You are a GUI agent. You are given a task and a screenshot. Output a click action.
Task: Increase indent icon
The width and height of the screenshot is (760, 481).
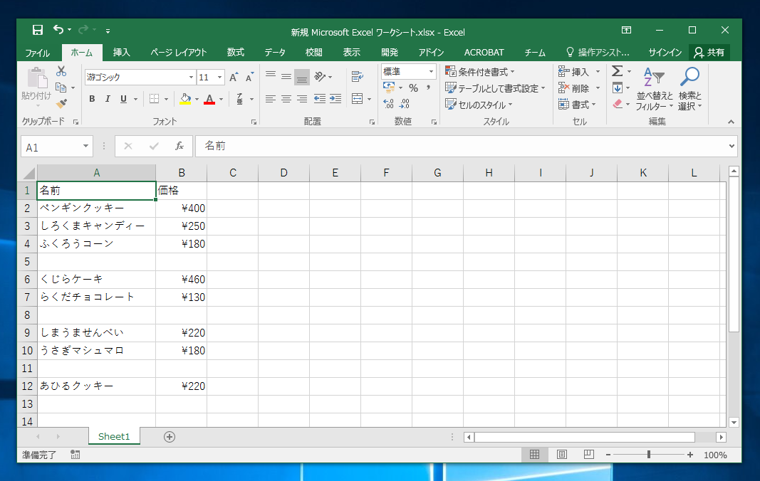tap(335, 99)
